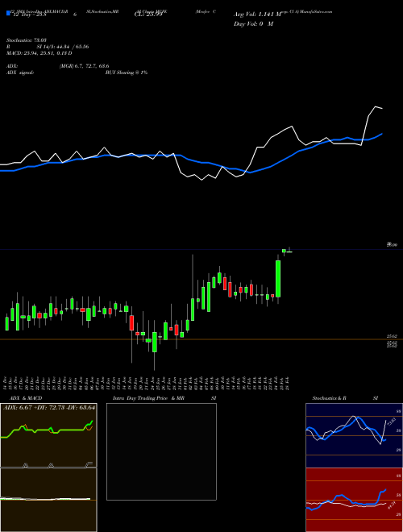Click the end of the blue SMA line
Screen dimensions: 403x532
[382, 134]
